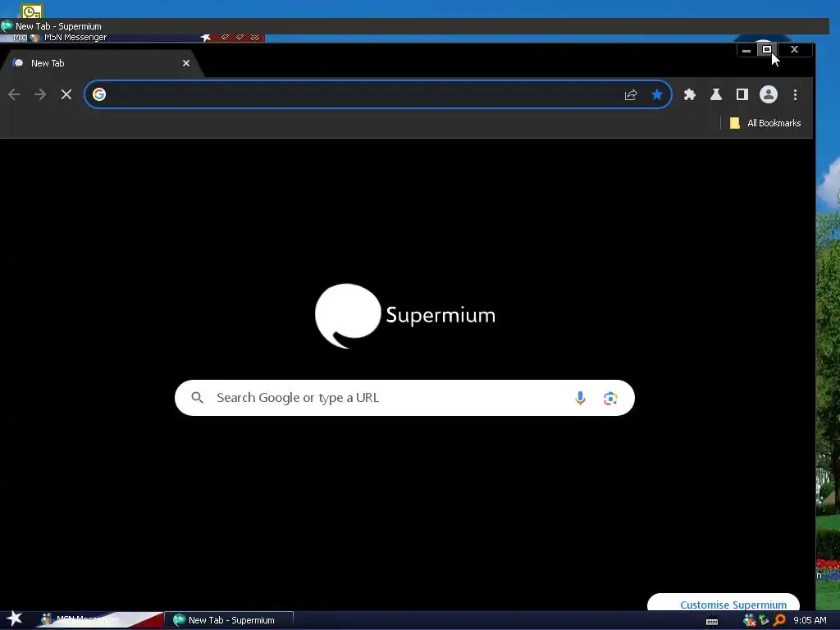This screenshot has width=840, height=630.
Task: Open the three-dot Supermium menu
Action: 795,95
